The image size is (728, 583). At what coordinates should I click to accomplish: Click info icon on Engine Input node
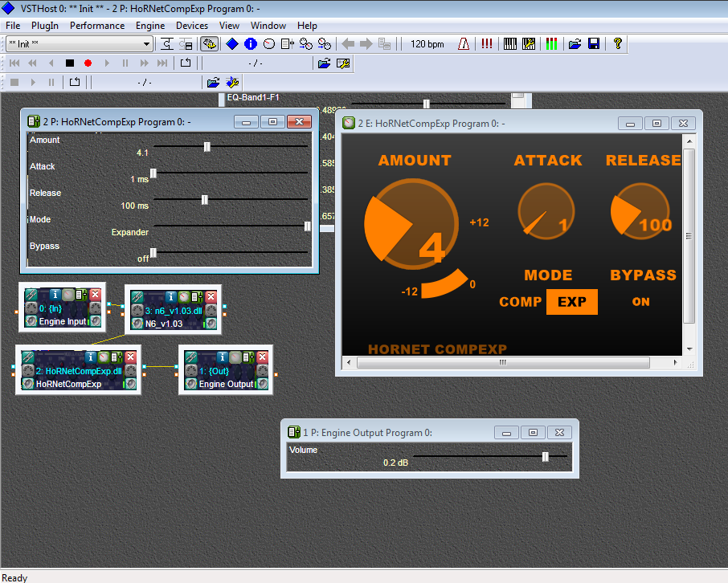tap(55, 294)
